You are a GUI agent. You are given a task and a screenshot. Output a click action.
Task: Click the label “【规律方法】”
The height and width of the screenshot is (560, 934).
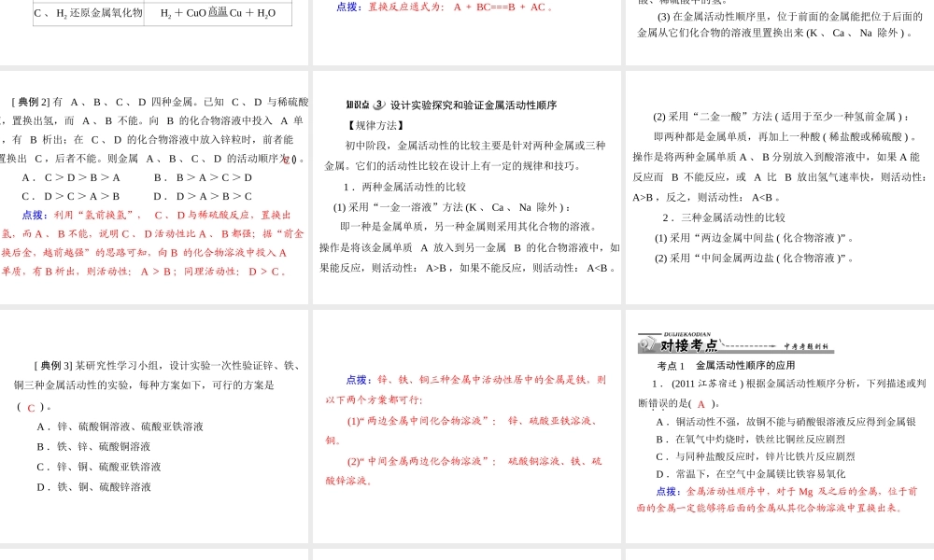pos(376,126)
